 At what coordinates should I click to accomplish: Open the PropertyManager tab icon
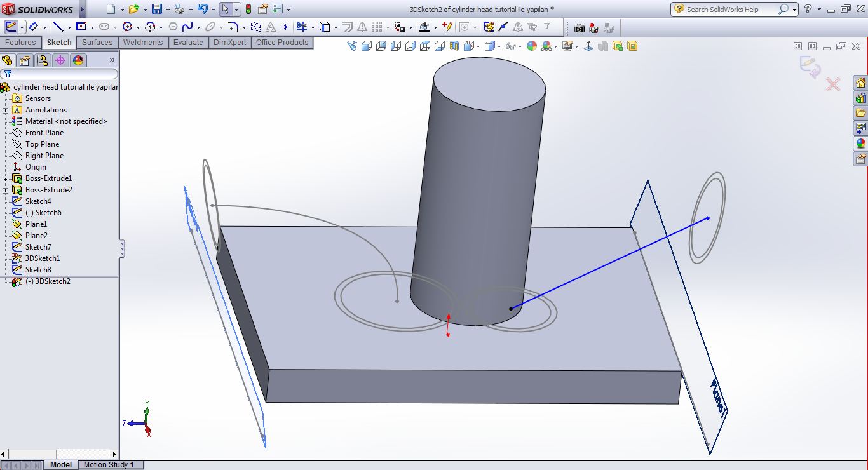[x=25, y=60]
